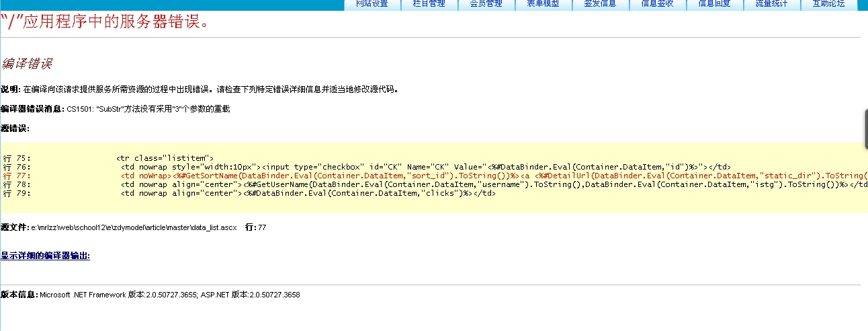Image resolution: width=868 pixels, height=331 pixels.
Task: Open the 网站设置 tab
Action: coord(372,4)
